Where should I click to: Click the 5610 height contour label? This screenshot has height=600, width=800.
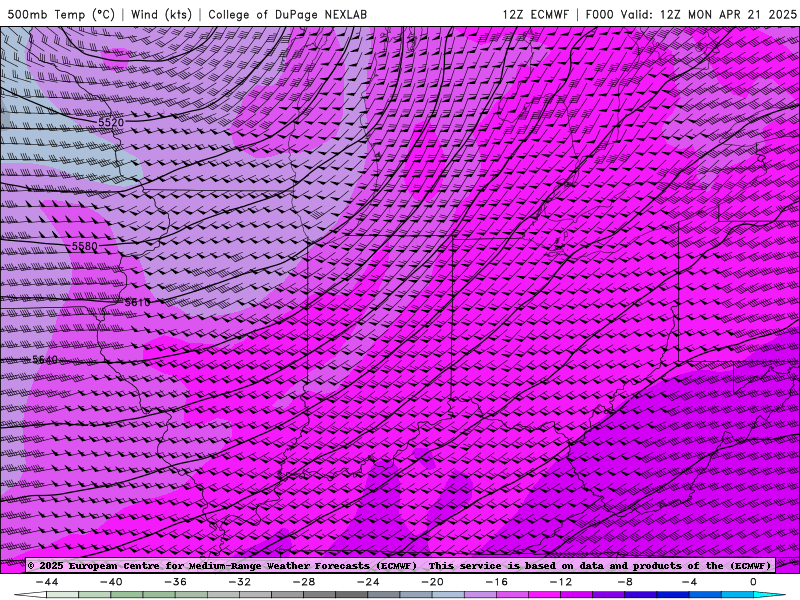pos(137,303)
